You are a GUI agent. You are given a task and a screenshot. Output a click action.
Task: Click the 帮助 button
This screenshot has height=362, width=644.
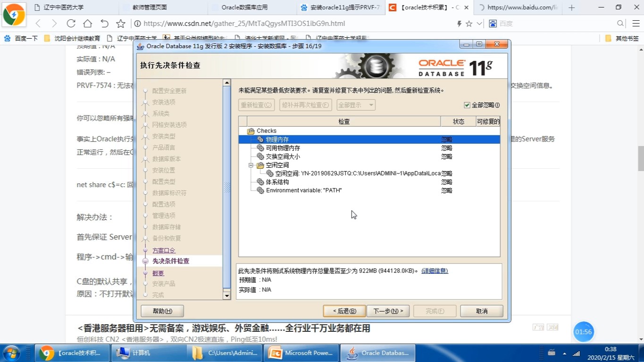(162, 311)
